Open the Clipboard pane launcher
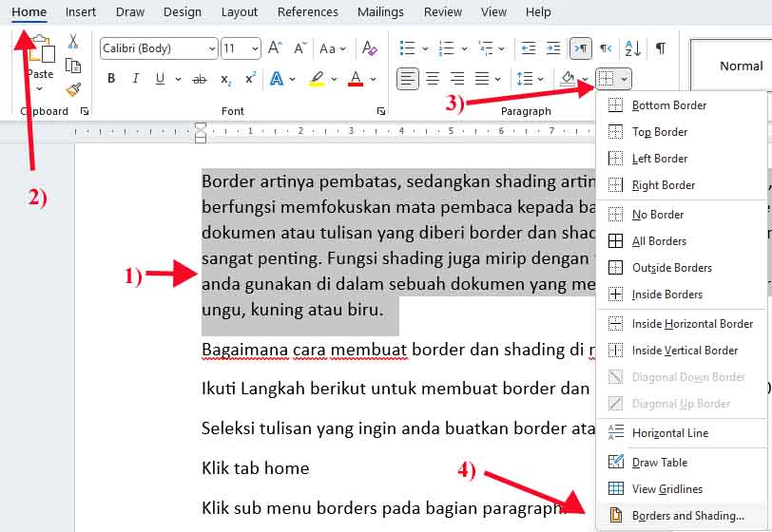 coord(85,112)
